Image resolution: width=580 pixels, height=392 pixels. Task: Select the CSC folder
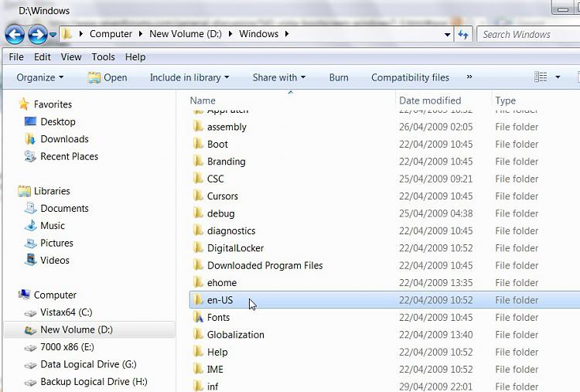[215, 179]
